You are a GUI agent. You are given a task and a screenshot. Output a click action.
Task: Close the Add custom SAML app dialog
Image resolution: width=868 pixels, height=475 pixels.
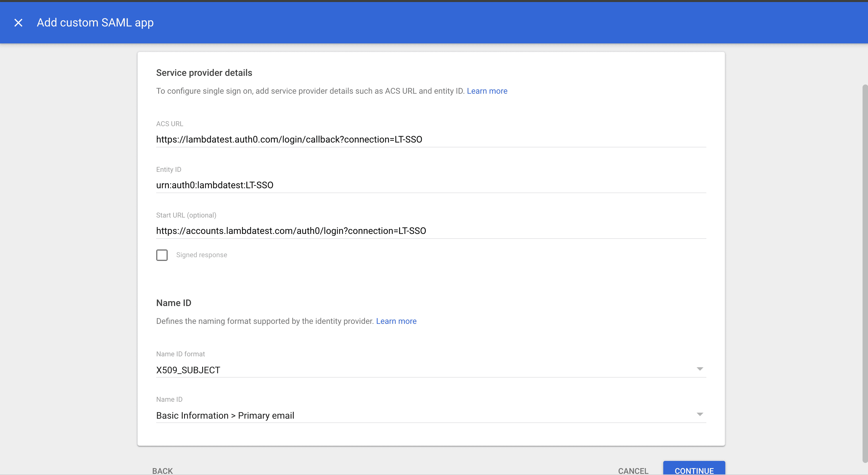(18, 23)
